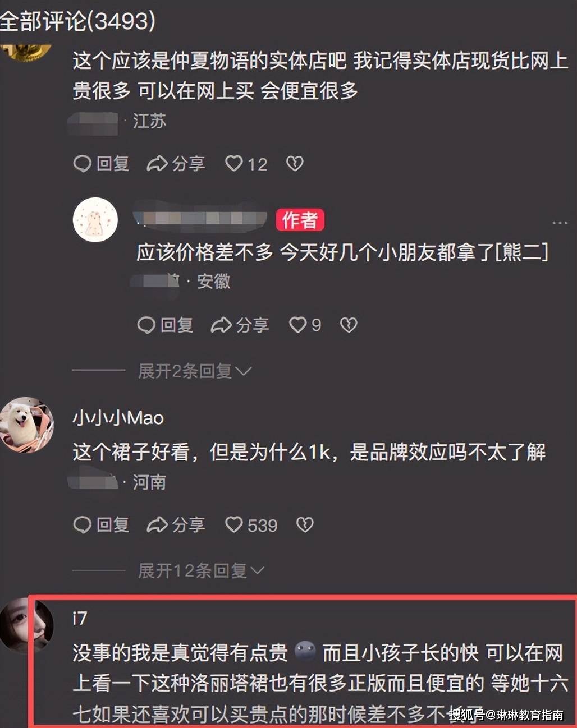The image size is (577, 728).
Task: Dislike the Jiangsu comment via broken heart
Action: pos(295,164)
